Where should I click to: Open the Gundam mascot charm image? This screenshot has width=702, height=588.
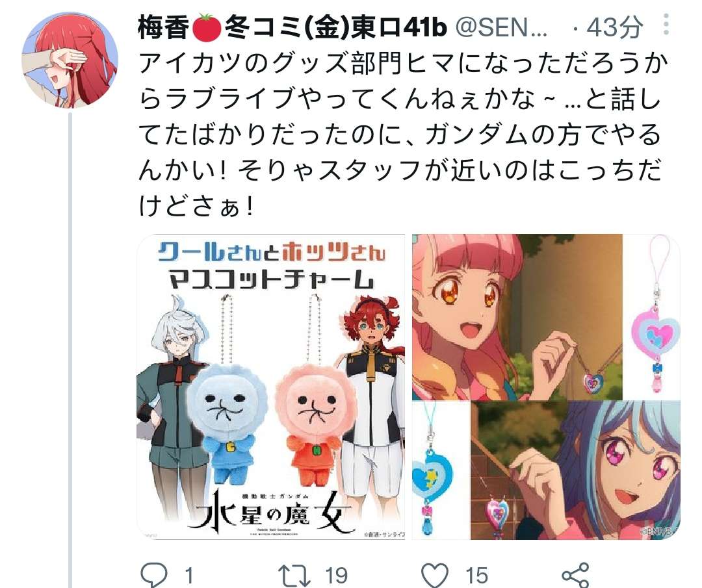271,387
